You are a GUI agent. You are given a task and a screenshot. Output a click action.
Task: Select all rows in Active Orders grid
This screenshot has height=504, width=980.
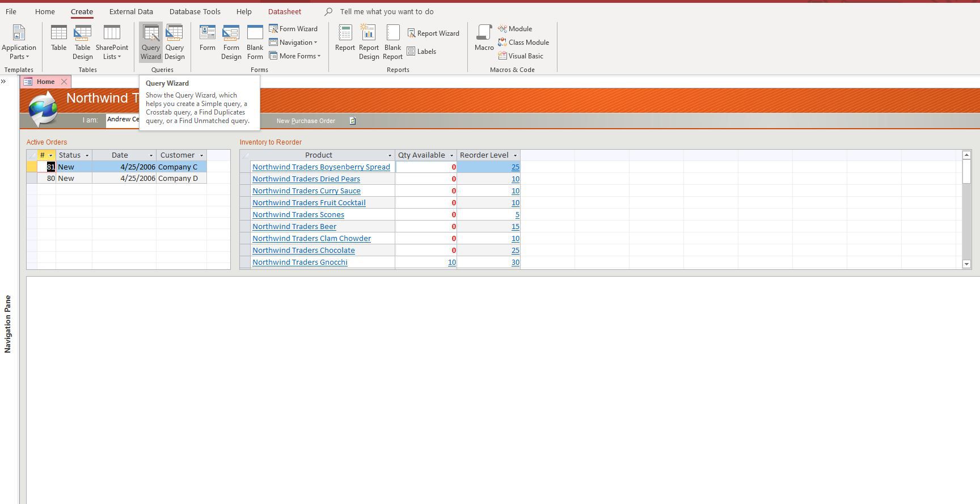(32, 155)
